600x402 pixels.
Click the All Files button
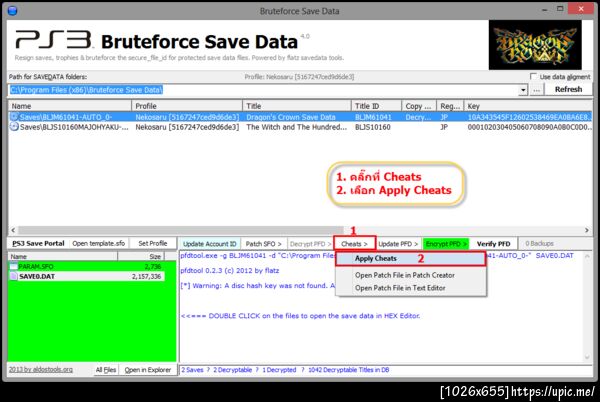[x=106, y=370]
